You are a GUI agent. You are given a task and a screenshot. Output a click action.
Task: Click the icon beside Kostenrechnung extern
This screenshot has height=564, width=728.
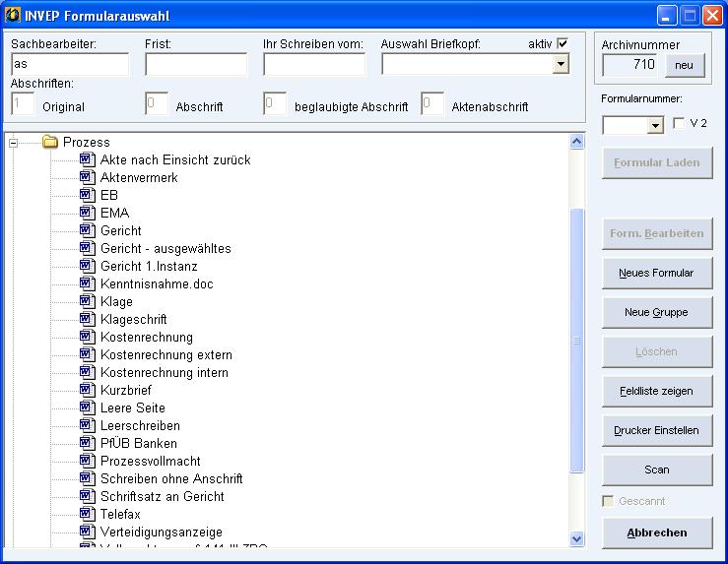(88, 354)
